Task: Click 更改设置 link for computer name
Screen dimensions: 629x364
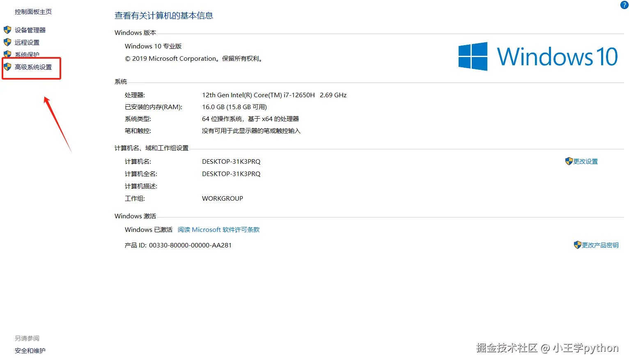Action: pos(585,161)
